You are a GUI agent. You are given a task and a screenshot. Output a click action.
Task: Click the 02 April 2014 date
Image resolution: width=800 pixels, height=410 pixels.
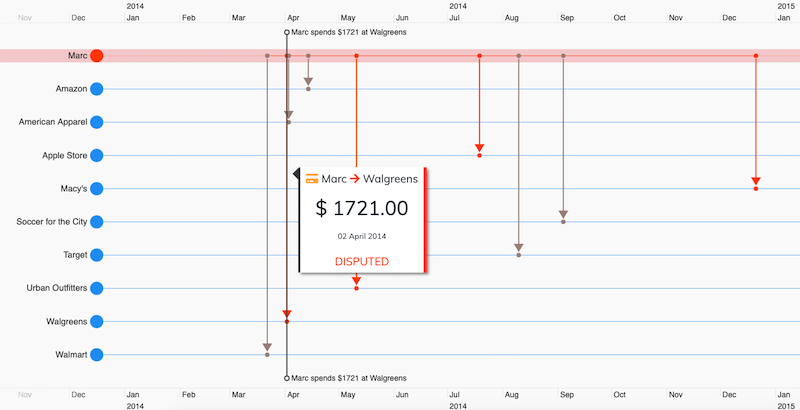click(362, 237)
